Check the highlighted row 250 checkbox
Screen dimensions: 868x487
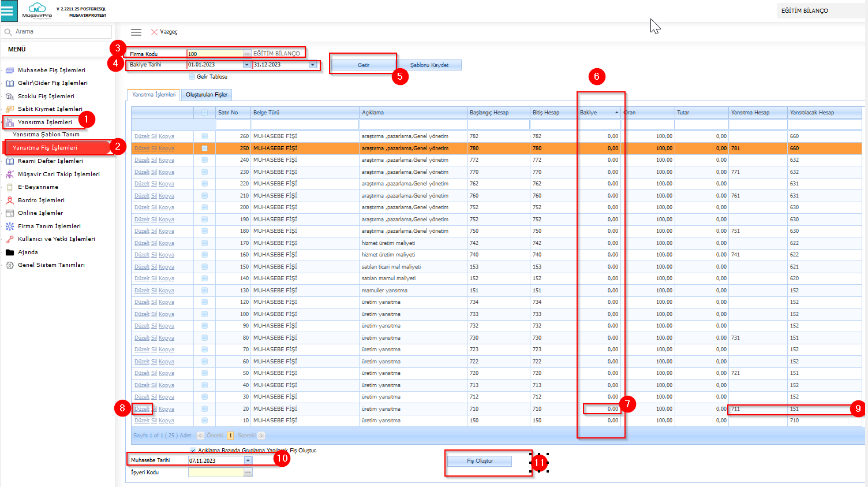point(204,148)
